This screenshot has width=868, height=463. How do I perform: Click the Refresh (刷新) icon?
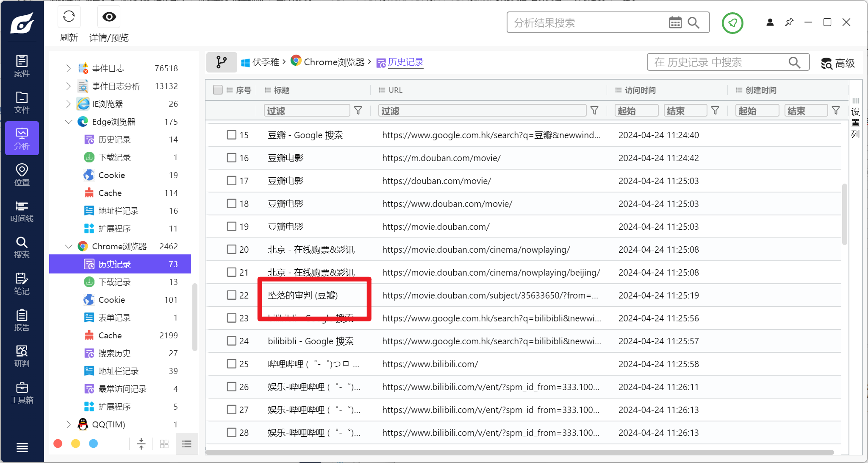[x=69, y=17]
